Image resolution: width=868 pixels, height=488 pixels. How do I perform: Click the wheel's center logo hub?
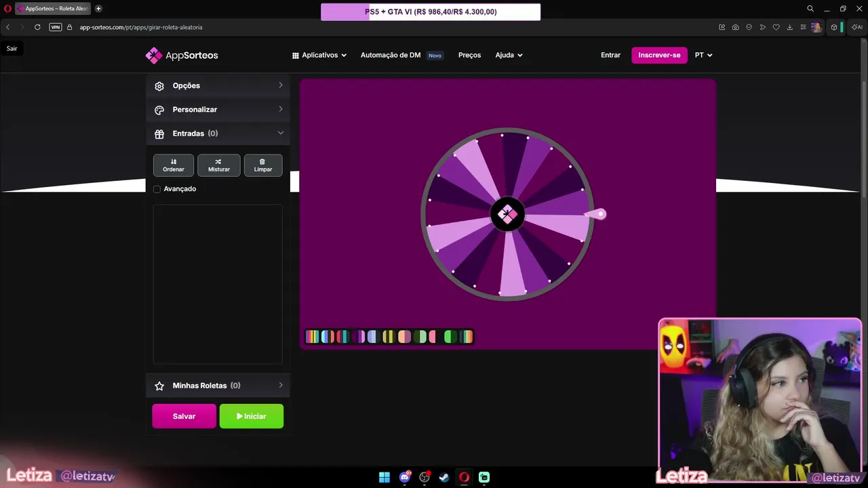tap(507, 214)
